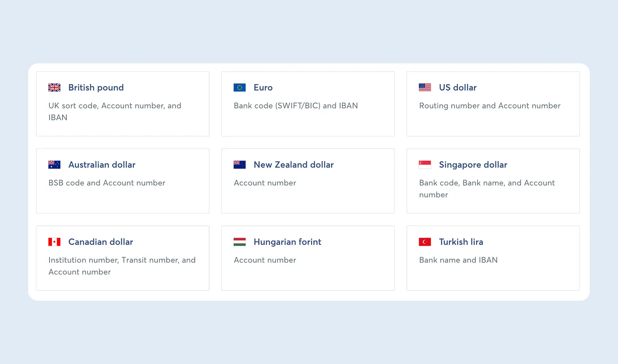Click the New Zealand flag icon
The height and width of the screenshot is (364, 618).
240,165
